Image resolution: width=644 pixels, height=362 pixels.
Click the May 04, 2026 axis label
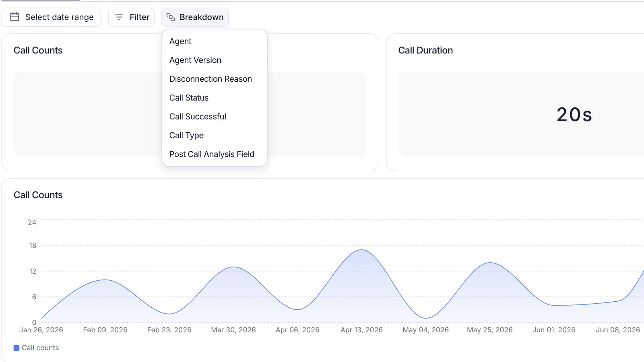tap(425, 330)
